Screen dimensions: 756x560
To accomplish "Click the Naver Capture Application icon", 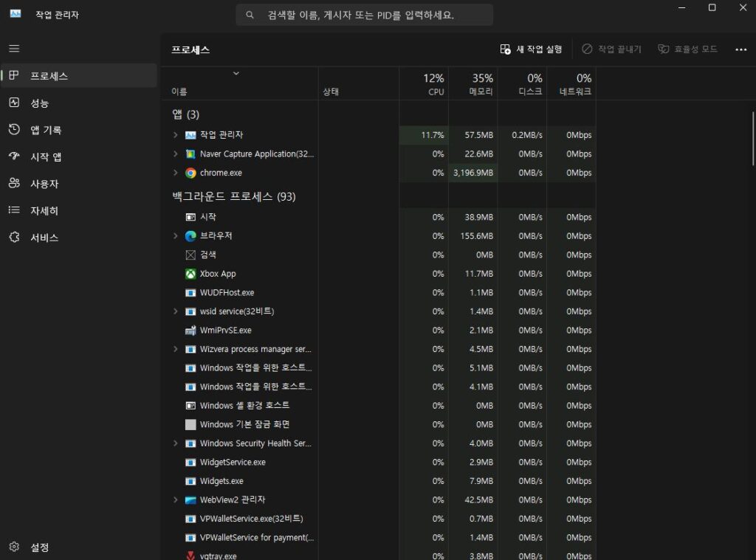I will click(x=190, y=154).
